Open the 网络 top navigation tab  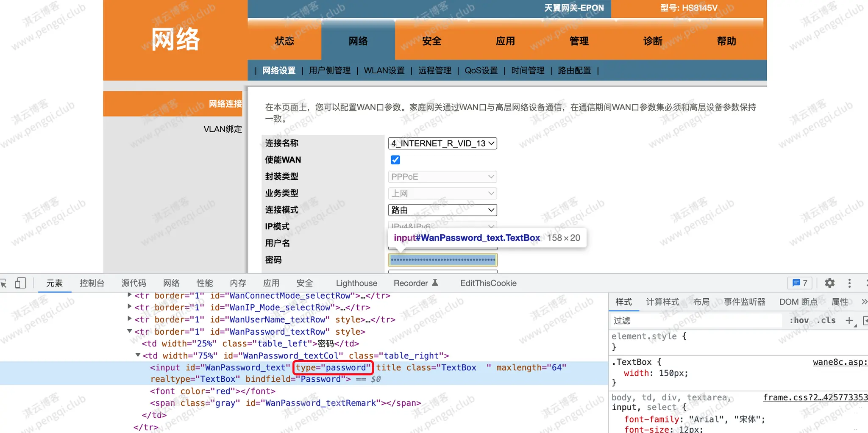(x=358, y=41)
